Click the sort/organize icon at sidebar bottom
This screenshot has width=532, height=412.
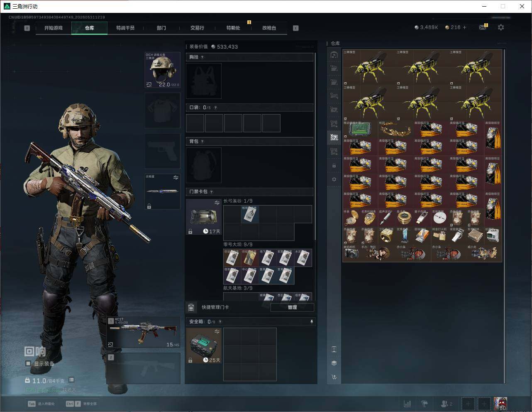tap(334, 377)
